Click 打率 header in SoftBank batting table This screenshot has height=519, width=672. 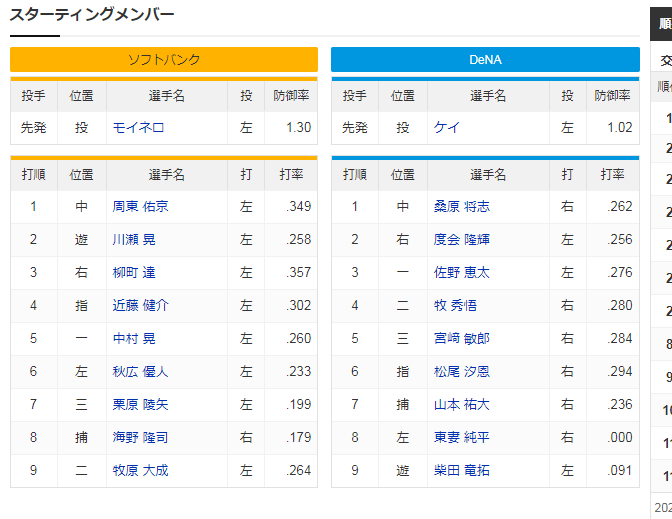[291, 174]
